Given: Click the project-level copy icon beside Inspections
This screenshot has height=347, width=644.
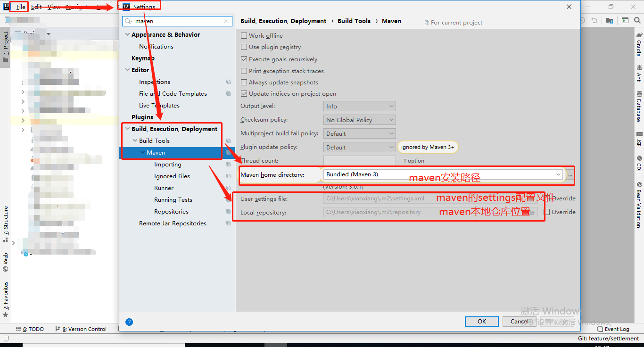Looking at the screenshot, I should 229,82.
